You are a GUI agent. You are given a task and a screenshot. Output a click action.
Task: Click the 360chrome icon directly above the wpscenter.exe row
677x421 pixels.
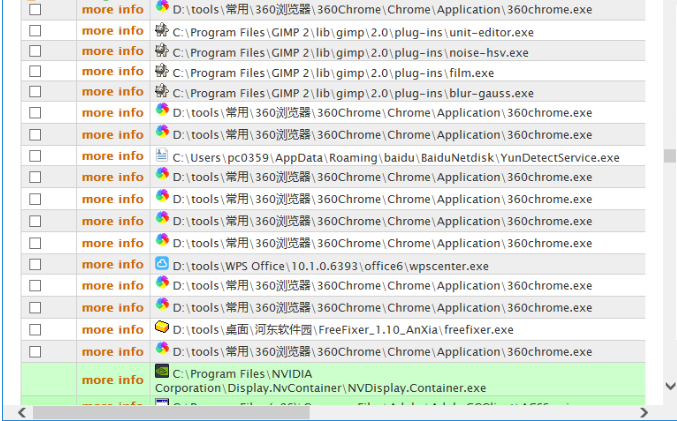[162, 240]
